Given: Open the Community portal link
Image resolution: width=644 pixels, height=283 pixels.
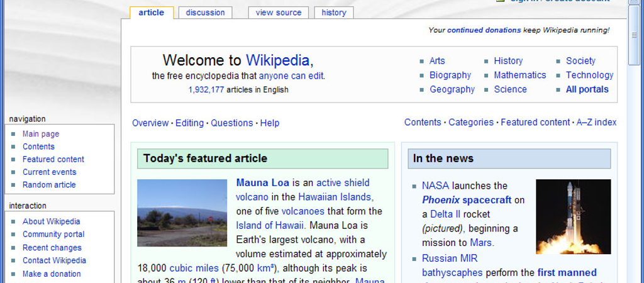Looking at the screenshot, I should (53, 234).
